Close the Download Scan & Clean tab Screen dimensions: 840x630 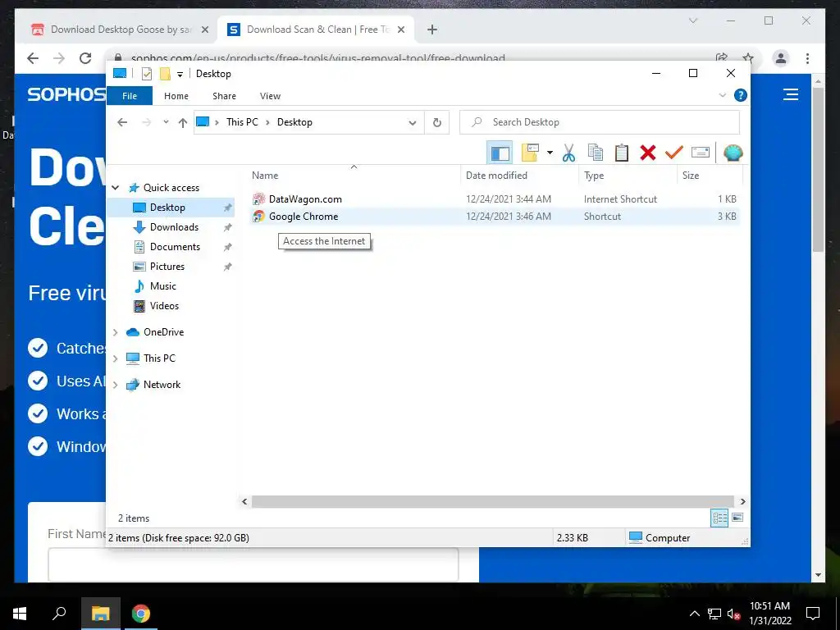pyautogui.click(x=401, y=30)
